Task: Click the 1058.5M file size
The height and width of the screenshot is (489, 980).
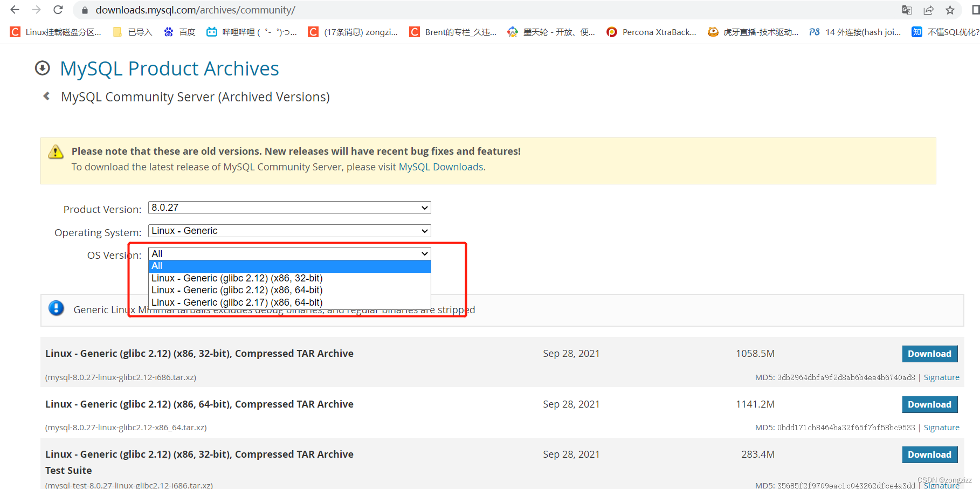Action: pyautogui.click(x=755, y=354)
